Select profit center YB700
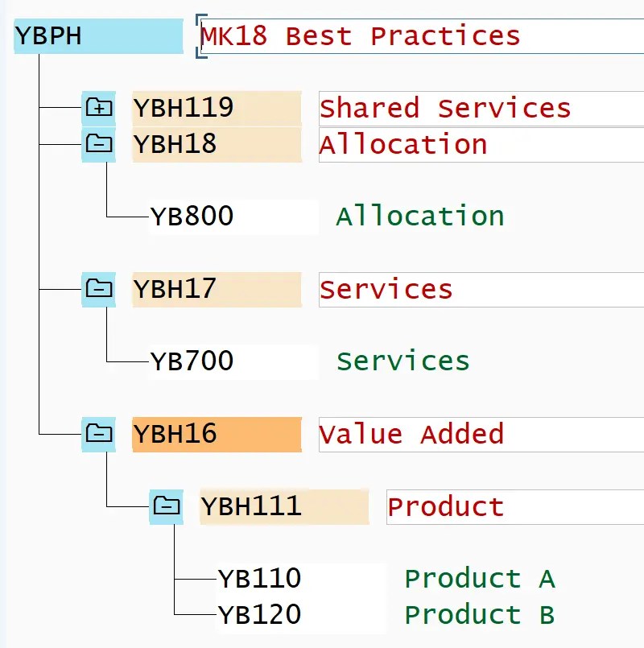Viewport: 644px width, 648px height. [233, 361]
